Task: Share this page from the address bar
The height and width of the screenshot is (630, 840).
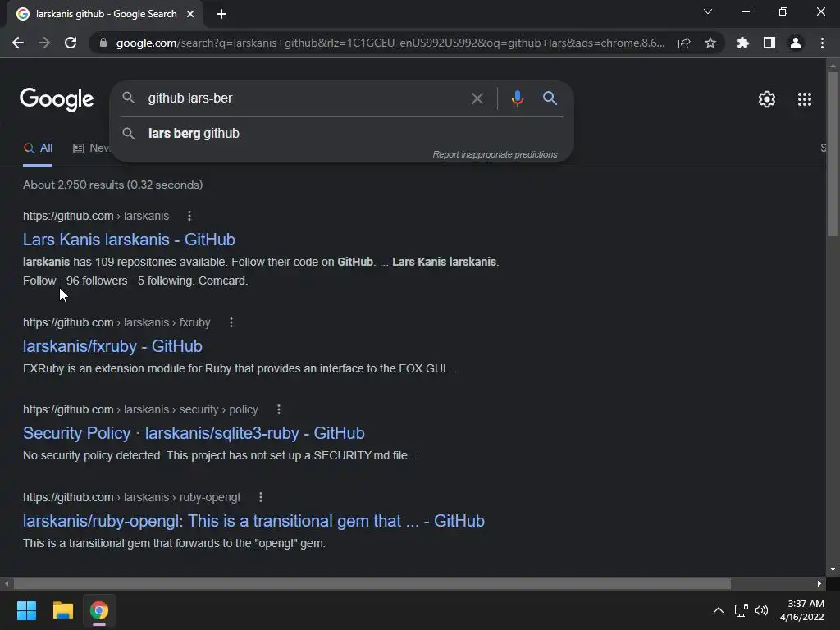Action: coord(684,43)
